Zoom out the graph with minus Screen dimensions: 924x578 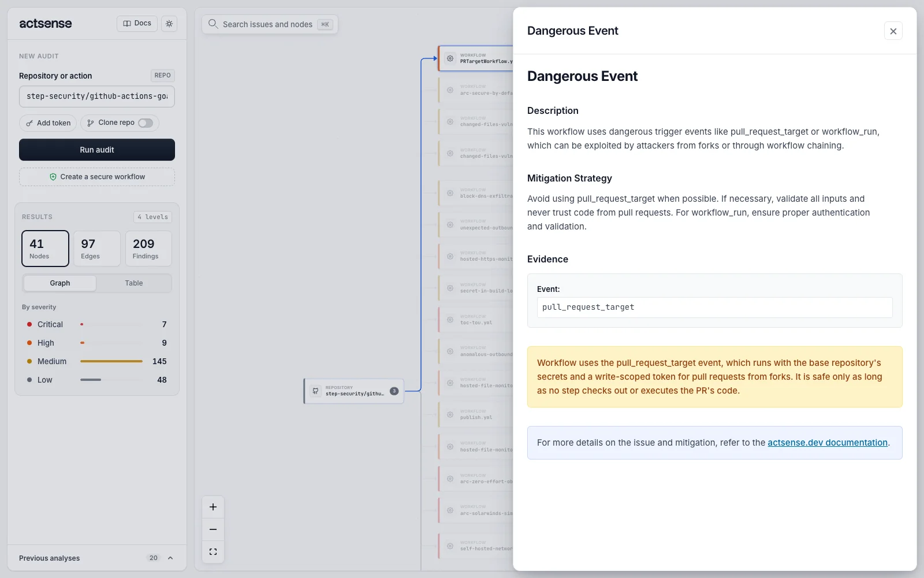pos(213,529)
